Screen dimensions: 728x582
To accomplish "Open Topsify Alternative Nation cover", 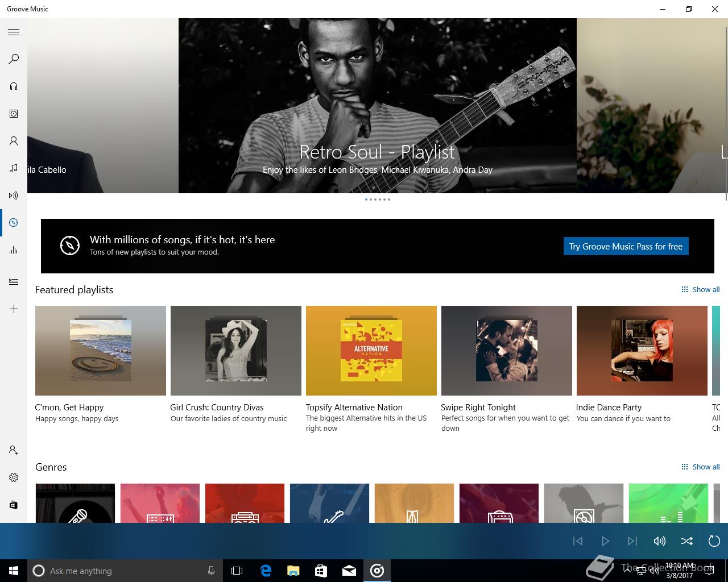I will (x=371, y=351).
